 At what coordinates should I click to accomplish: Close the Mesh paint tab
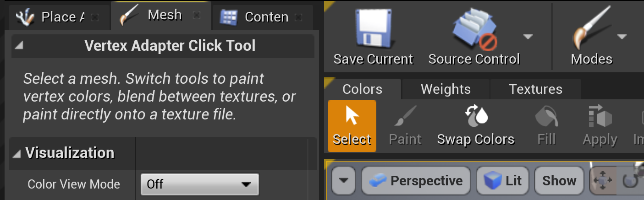(196, 16)
